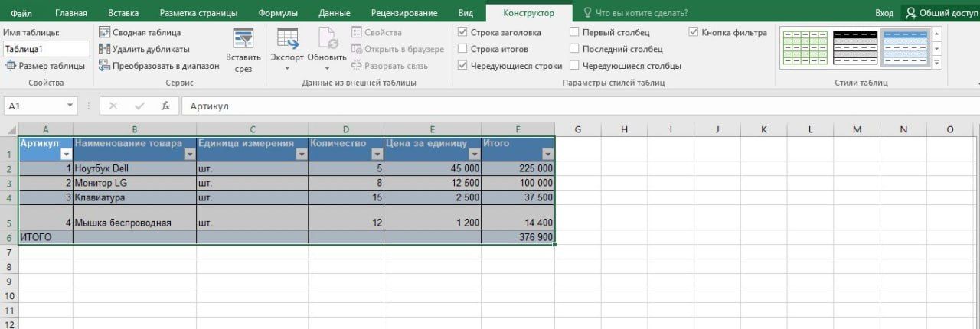Click the Вставить срез slicer icon
The width and height of the screenshot is (980, 329).
pos(243,38)
